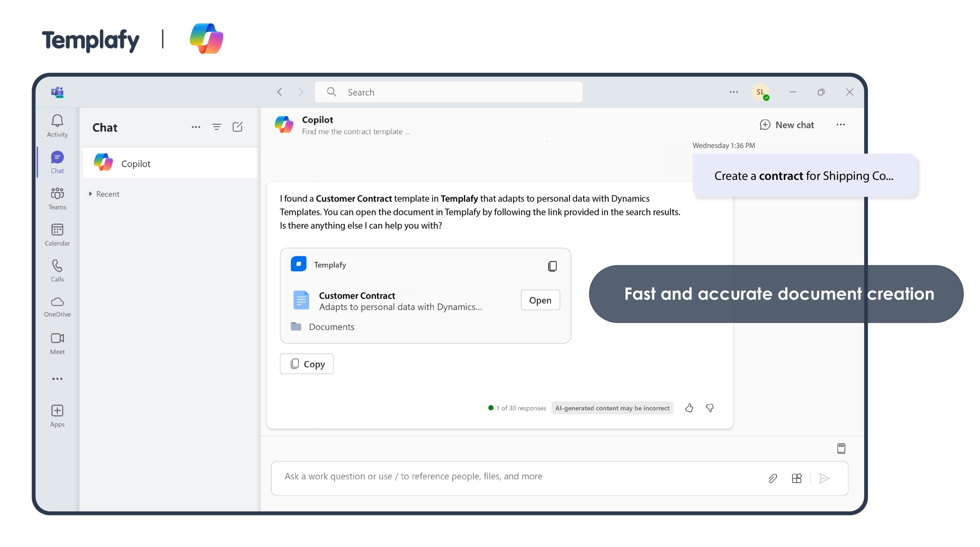Open Calls in the sidebar
This screenshot has height=547, width=980.
[57, 271]
